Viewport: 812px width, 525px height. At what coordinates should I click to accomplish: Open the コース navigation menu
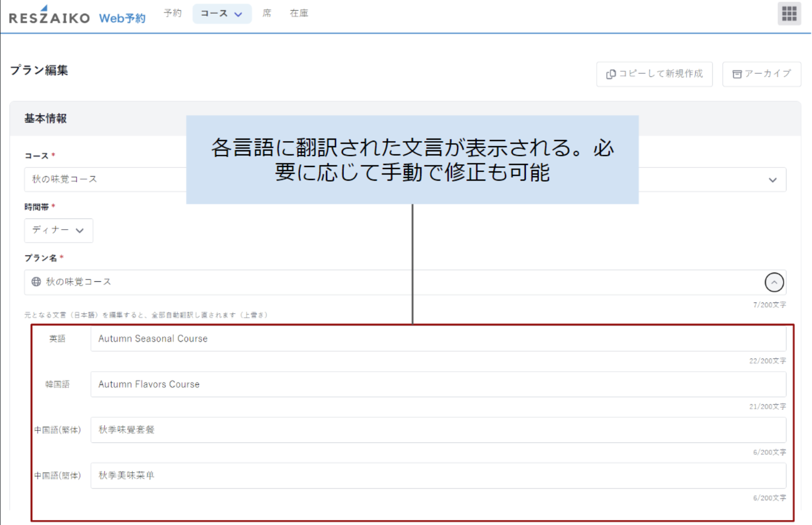click(221, 14)
